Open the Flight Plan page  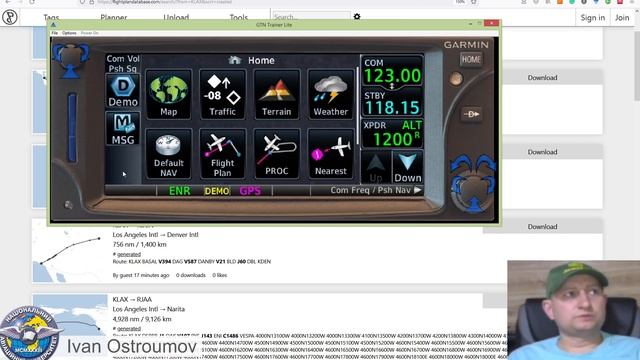click(x=222, y=154)
